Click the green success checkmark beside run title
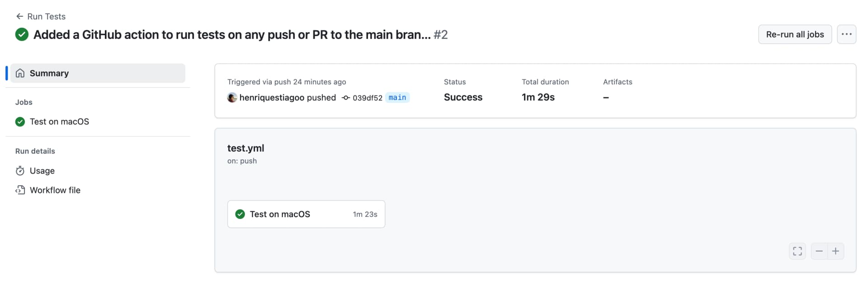 [22, 34]
